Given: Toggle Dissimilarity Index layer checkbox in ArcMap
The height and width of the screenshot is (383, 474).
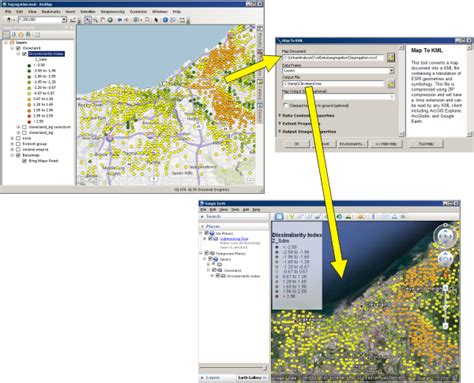Looking at the screenshot, I should point(24,54).
